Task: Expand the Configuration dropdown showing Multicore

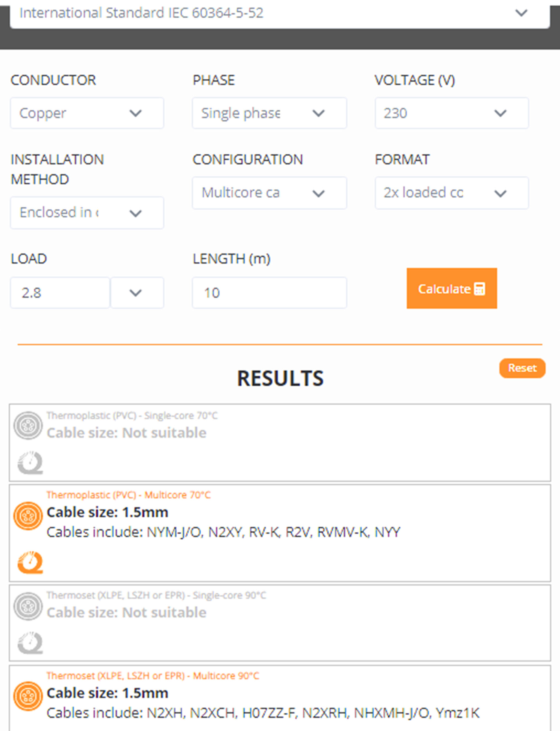Action: [x=269, y=193]
